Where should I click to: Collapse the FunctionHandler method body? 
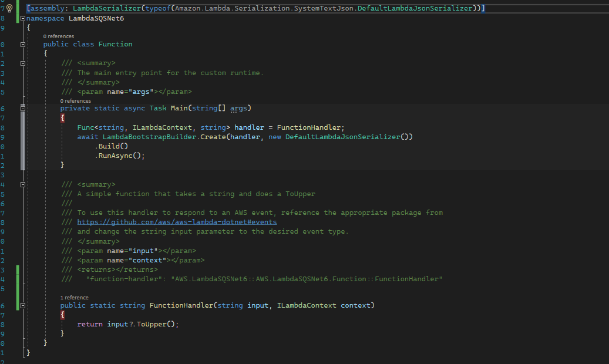[22, 306]
